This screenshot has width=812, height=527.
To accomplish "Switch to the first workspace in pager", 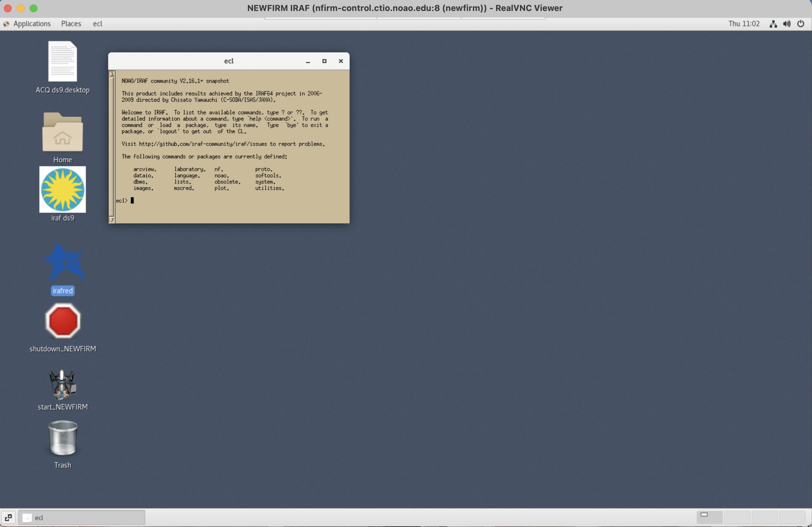I will point(709,517).
